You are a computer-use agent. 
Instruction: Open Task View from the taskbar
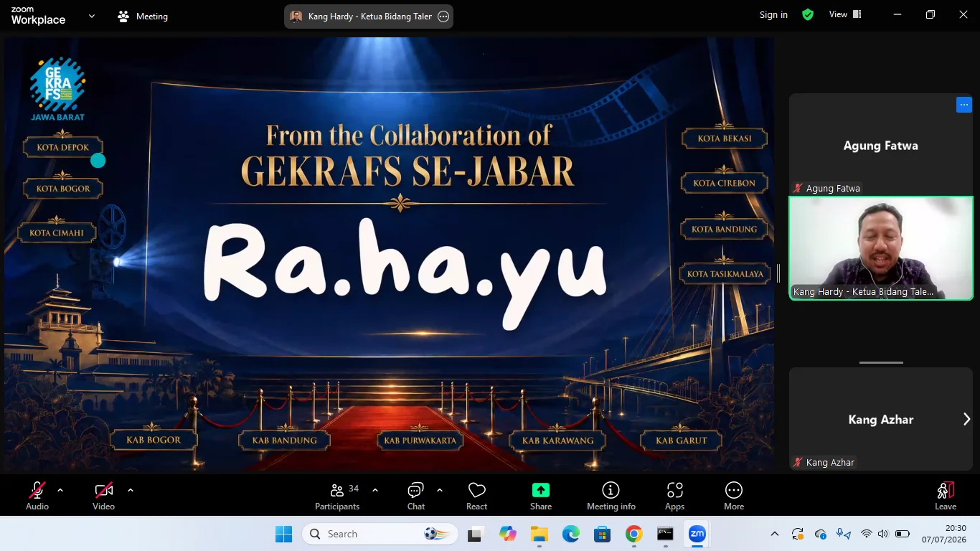pyautogui.click(x=475, y=534)
